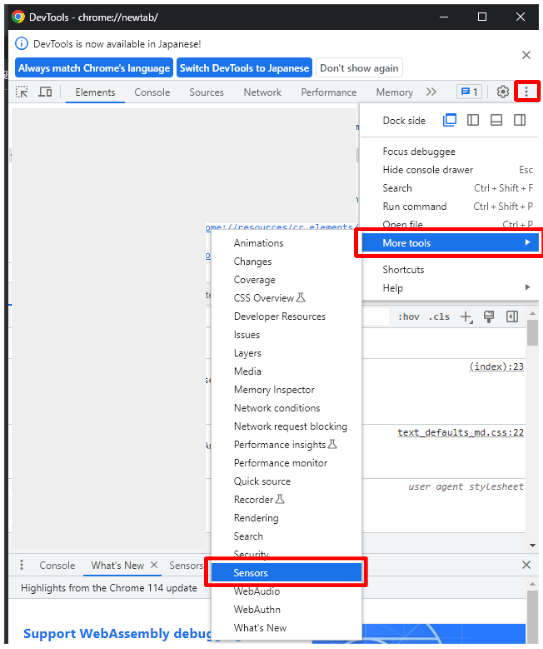Select Memory Inspector menu item

coord(286,389)
